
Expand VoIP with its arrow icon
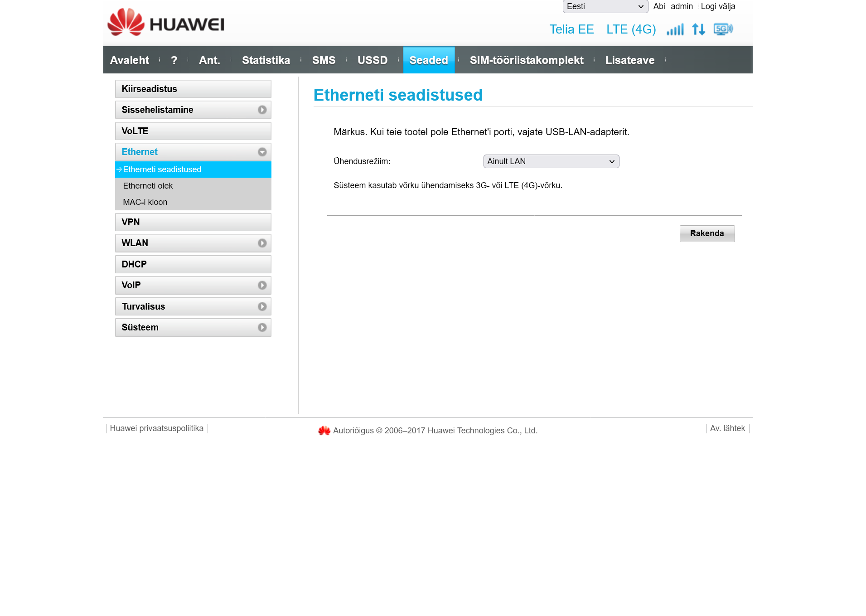click(262, 286)
